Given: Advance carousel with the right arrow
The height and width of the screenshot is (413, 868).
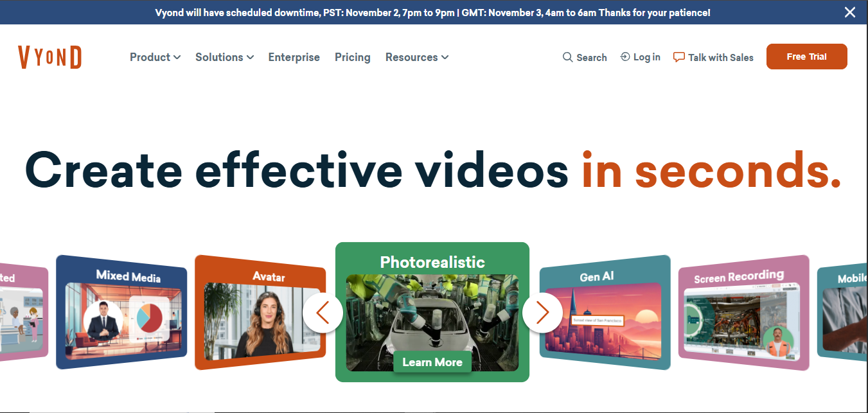Looking at the screenshot, I should pos(542,312).
